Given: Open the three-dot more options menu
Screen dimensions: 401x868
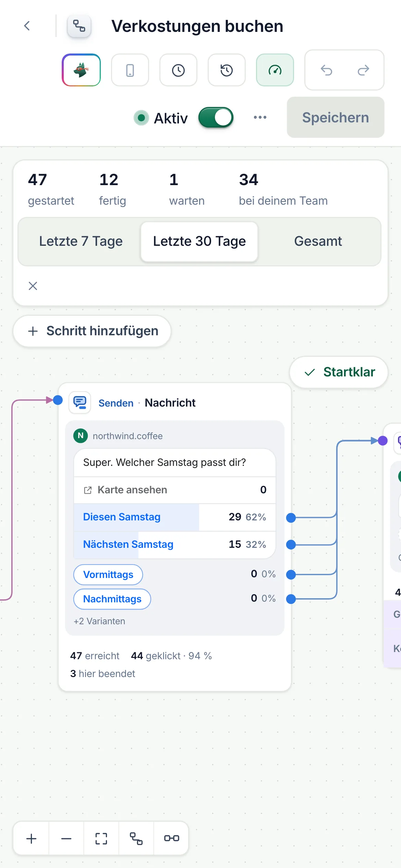Looking at the screenshot, I should pyautogui.click(x=260, y=117).
